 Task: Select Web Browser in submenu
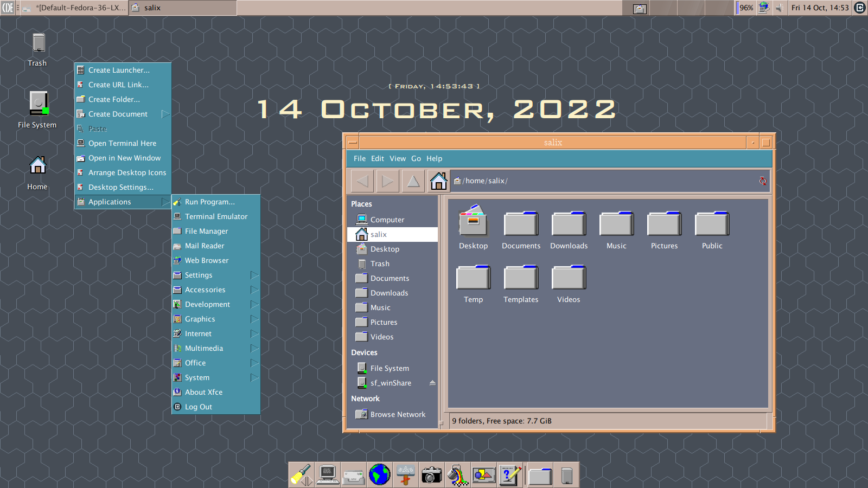coord(216,260)
